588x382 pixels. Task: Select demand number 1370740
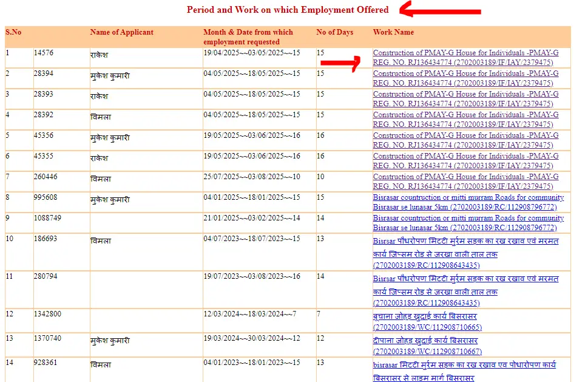tap(47, 338)
